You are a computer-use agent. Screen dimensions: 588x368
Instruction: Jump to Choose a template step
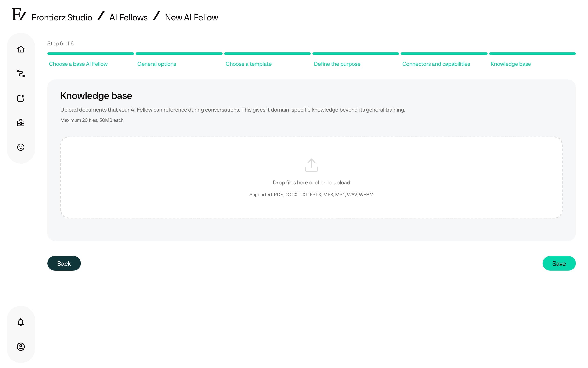coord(248,64)
